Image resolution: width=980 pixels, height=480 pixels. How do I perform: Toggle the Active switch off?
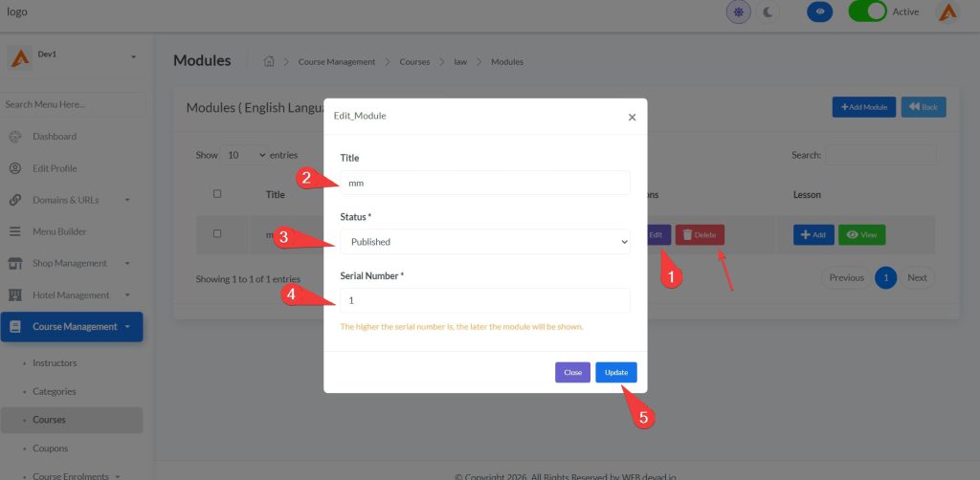pos(867,12)
